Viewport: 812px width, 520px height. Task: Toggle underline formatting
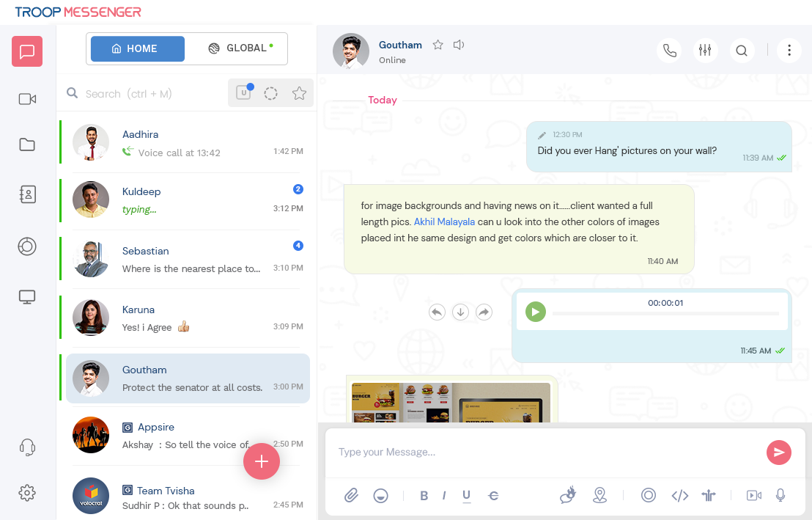click(x=466, y=495)
